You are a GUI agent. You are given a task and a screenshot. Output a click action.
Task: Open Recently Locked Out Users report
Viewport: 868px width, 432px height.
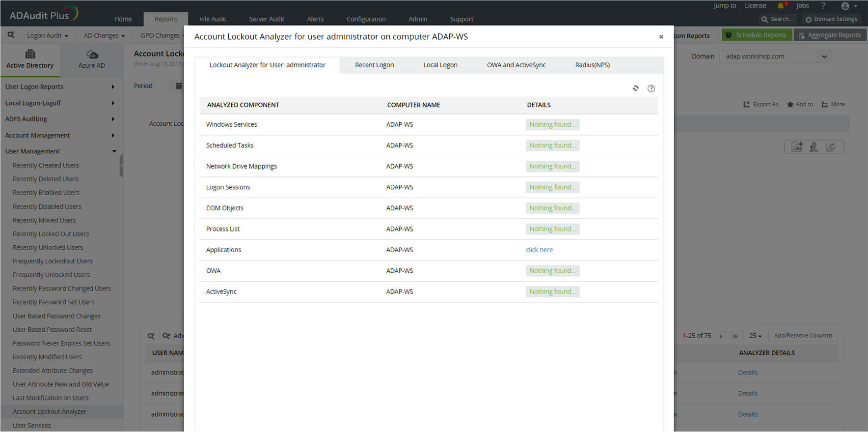pyautogui.click(x=51, y=234)
